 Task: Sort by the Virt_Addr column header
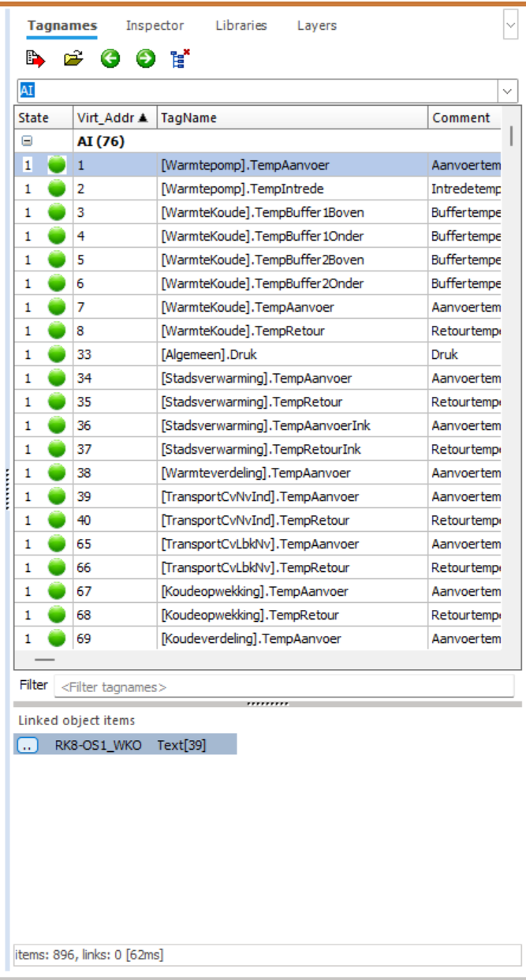[115, 118]
